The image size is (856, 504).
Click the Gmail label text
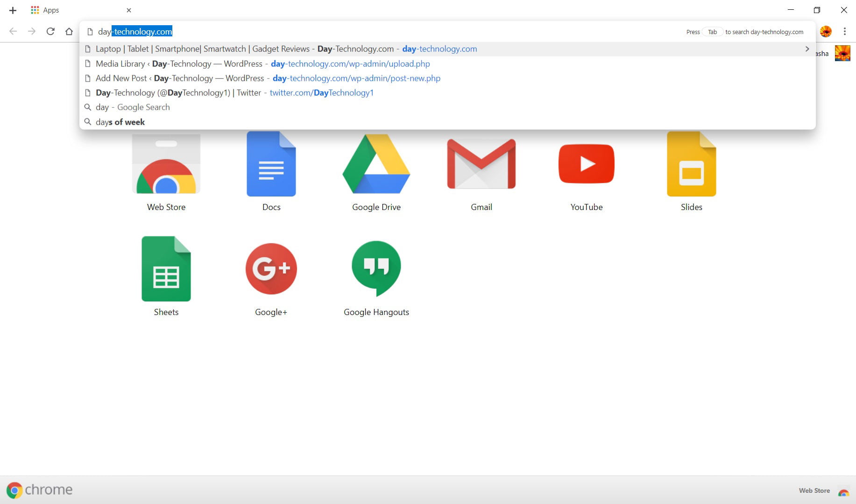point(481,207)
